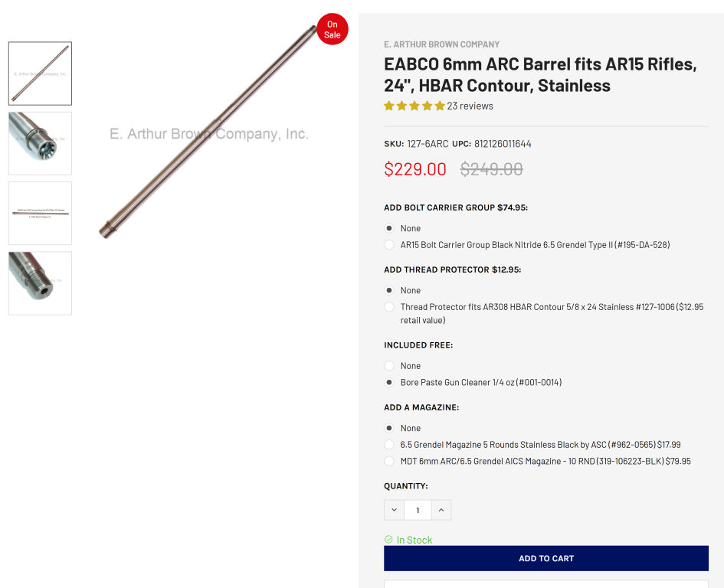The height and width of the screenshot is (588, 724).
Task: Click the E. Arthur Brown Company brand link
Action: [441, 44]
